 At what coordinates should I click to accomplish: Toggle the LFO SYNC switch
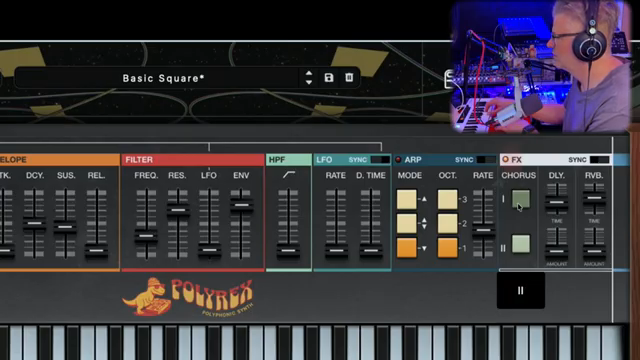[380, 160]
